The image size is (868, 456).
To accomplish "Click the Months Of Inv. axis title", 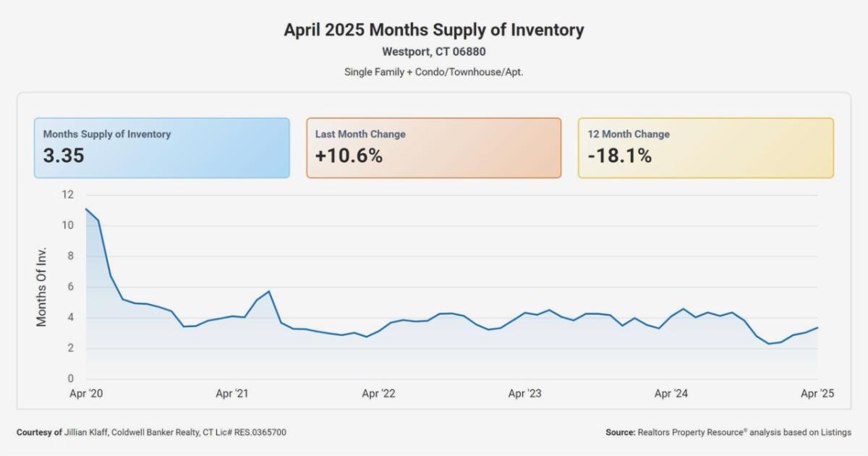I will [x=42, y=287].
